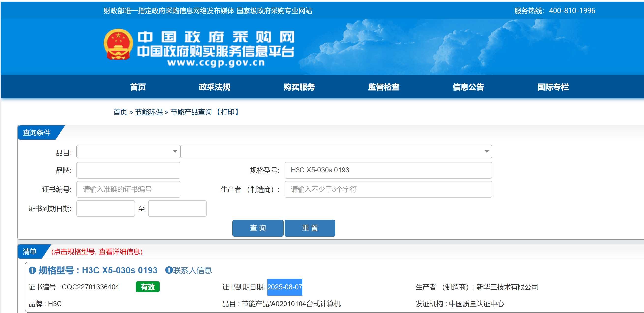Click the hotline number 400-810-1996
Image resolution: width=644 pixels, height=313 pixels.
(x=572, y=11)
